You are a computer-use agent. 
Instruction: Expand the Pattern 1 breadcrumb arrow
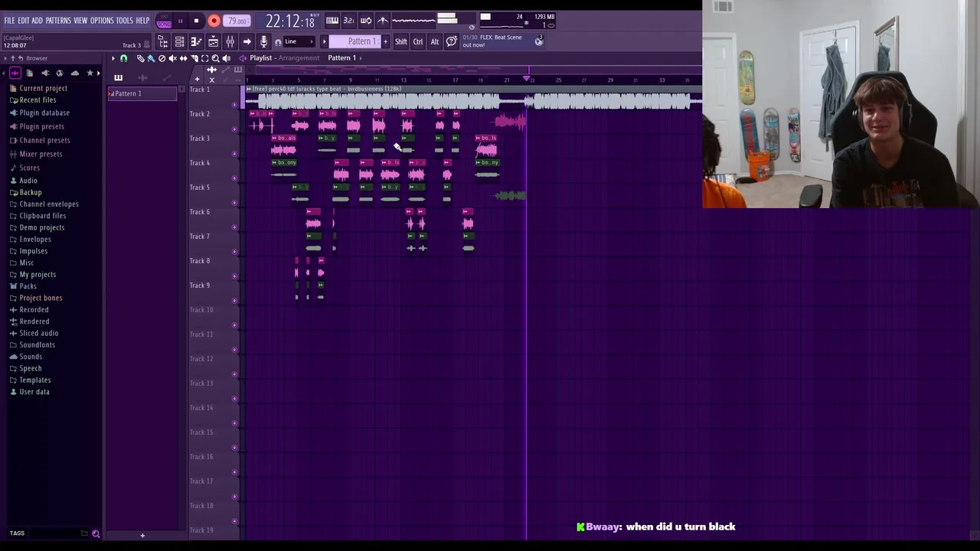361,58
